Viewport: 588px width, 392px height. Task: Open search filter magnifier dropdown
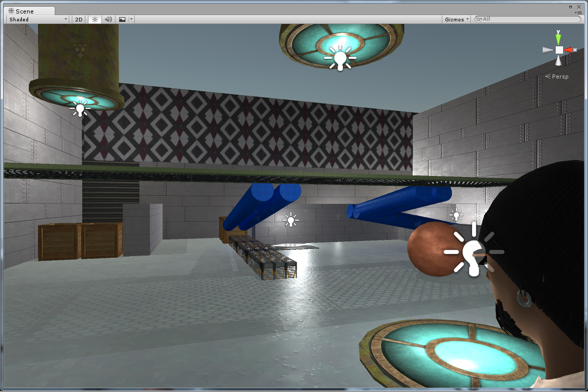[x=479, y=19]
